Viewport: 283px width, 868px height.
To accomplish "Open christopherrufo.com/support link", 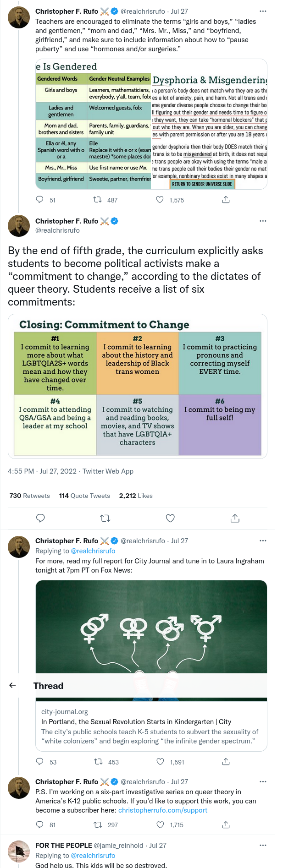I will point(163,810).
